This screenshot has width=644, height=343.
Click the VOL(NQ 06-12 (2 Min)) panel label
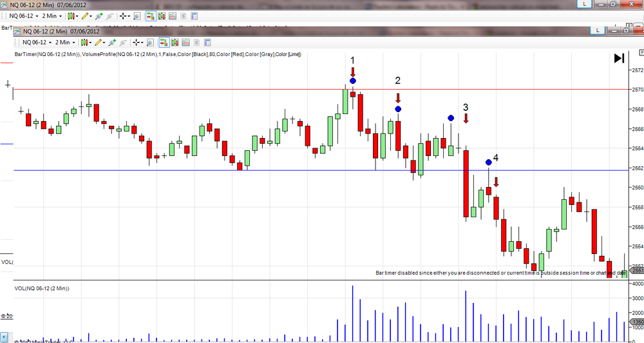tap(42, 288)
